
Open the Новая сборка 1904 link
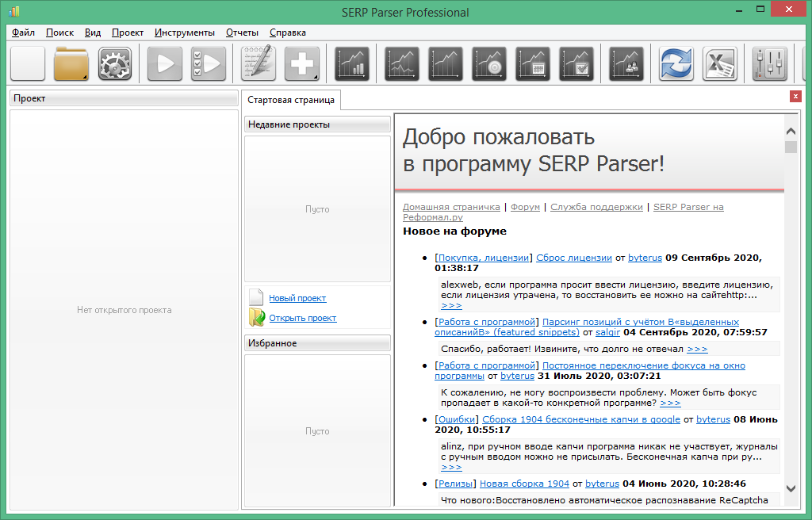[x=524, y=484]
